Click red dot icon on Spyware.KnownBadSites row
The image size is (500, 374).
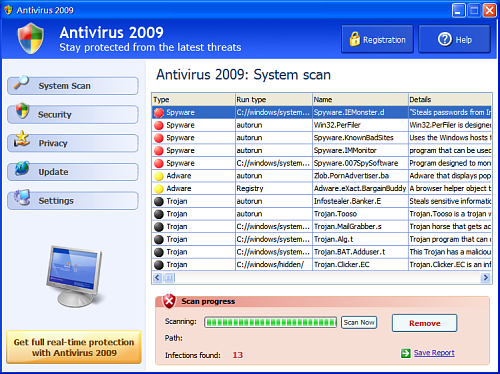point(159,138)
